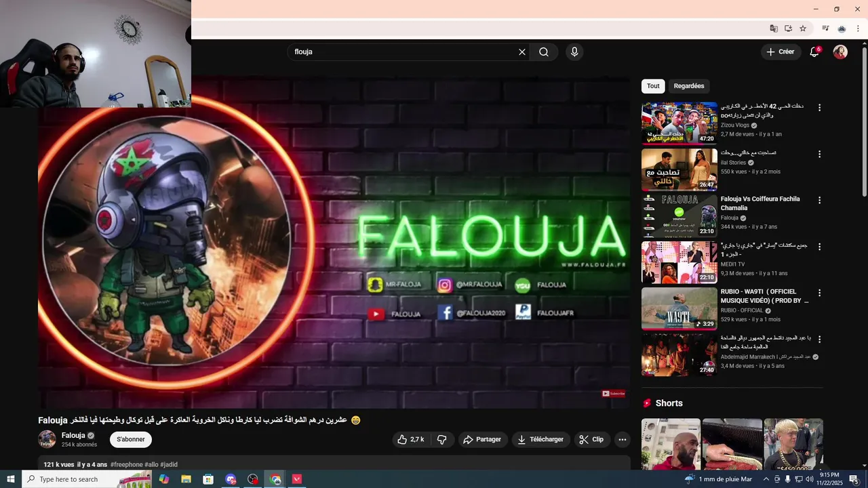Click the Zizou Vlogs channel name
Viewport: 868px width, 488px height.
[x=735, y=125]
